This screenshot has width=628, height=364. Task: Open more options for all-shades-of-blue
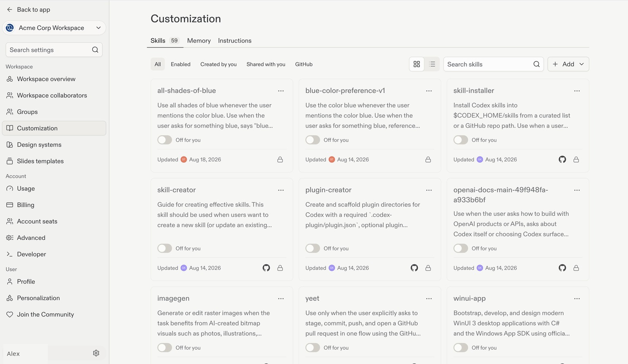coord(281,91)
